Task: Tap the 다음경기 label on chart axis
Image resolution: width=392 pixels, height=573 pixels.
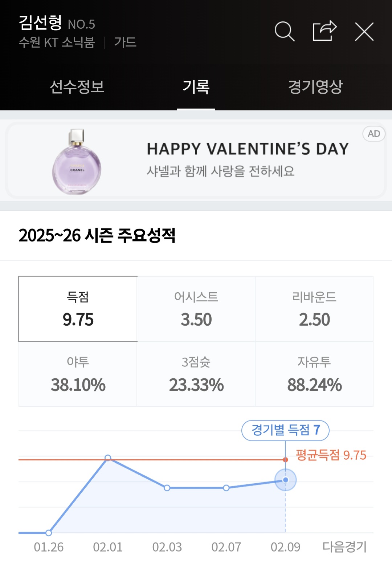Action: point(344,547)
